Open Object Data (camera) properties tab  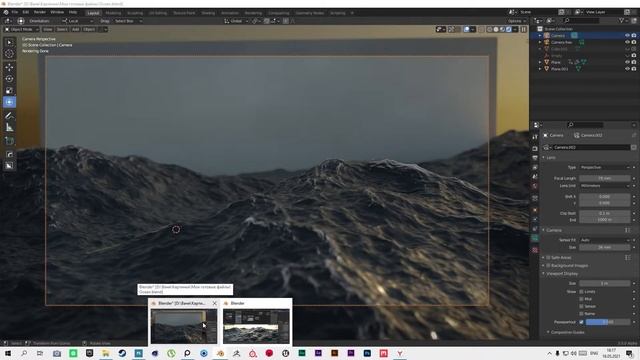(535, 238)
